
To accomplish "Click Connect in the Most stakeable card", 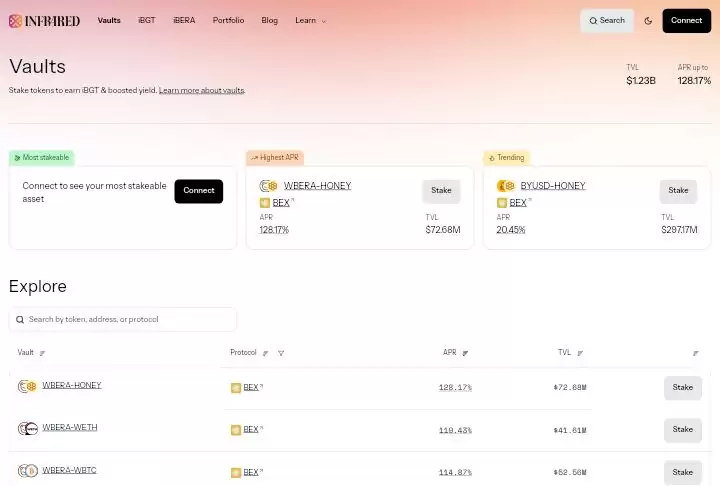I will [x=198, y=191].
